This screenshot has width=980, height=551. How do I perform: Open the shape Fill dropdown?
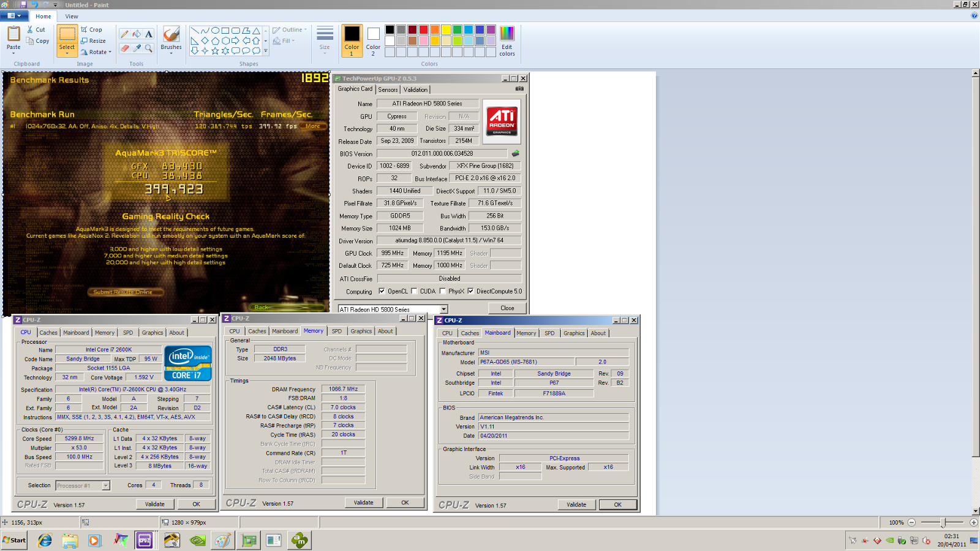[284, 41]
